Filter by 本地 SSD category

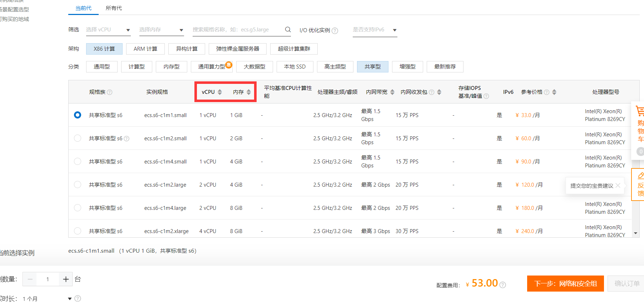coord(295,67)
